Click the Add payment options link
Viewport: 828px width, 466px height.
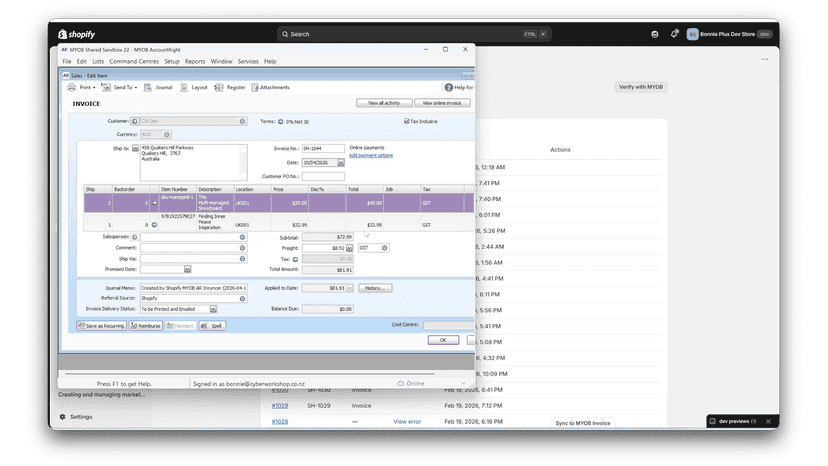371,155
